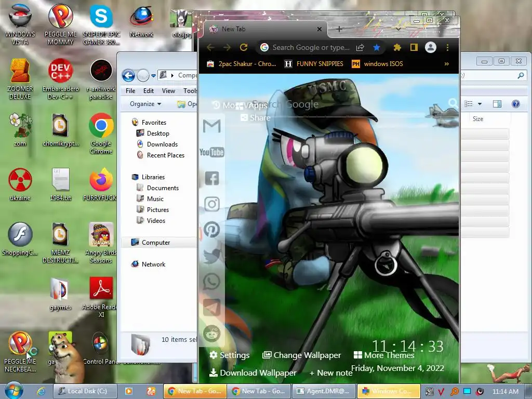Open 1984.txt desktop file
This screenshot has width=532, height=399.
click(x=60, y=184)
